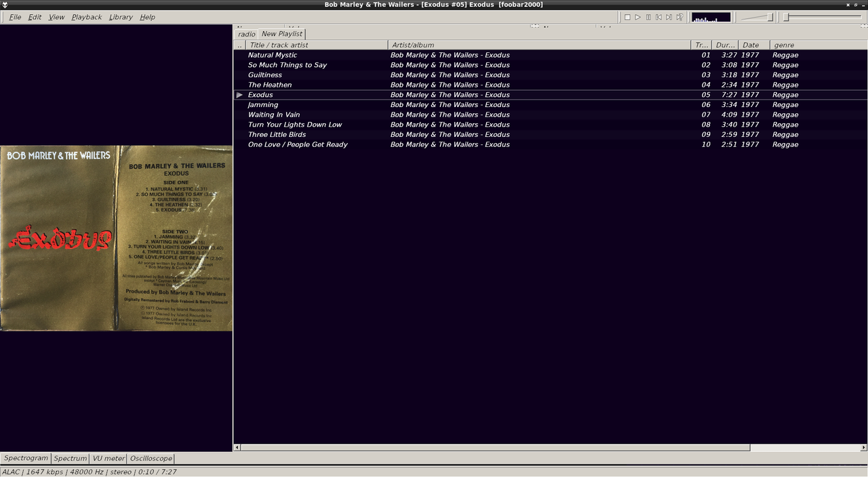Click the Dur... duration column header
This screenshot has width=868, height=477.
pos(725,45)
